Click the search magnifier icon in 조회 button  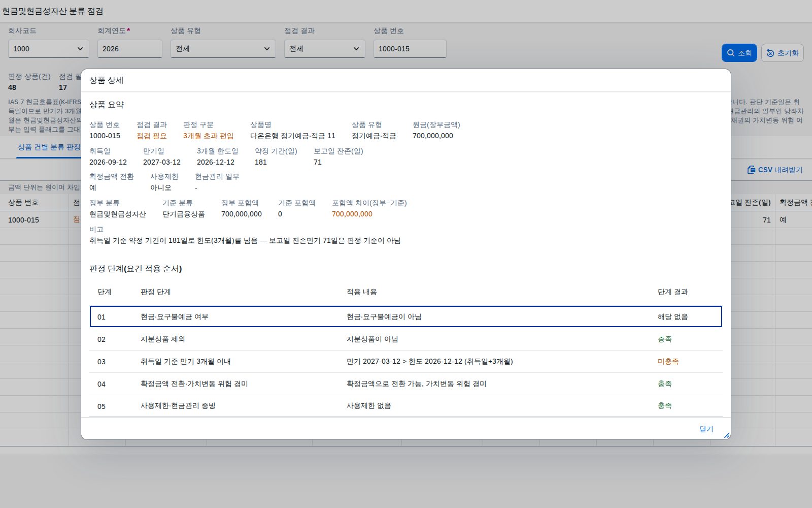point(731,53)
